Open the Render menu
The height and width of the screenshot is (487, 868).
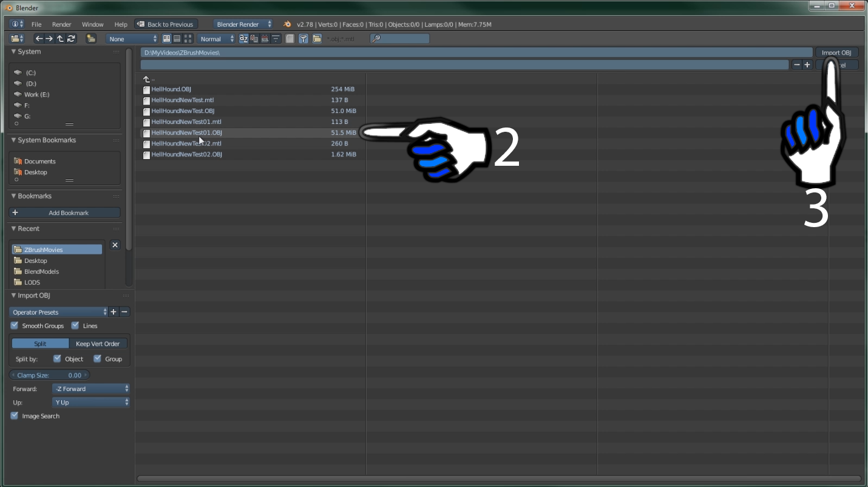[62, 24]
